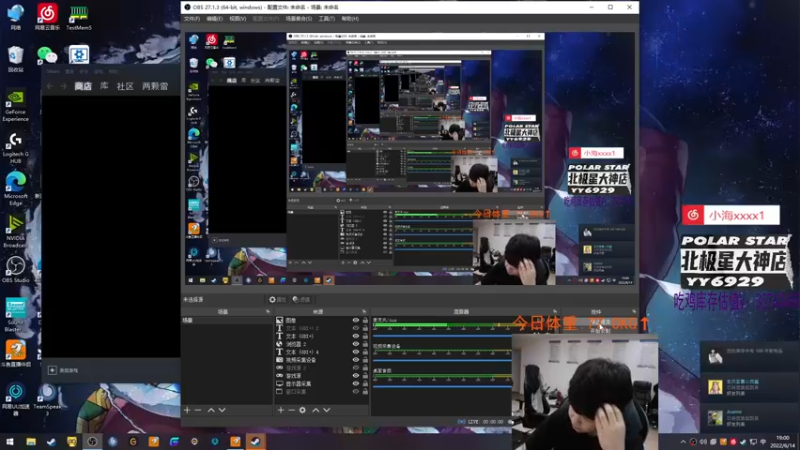Toggle visibility of the 文本 (GDI+) 4 source
This screenshot has width=800, height=450.
pyautogui.click(x=356, y=352)
